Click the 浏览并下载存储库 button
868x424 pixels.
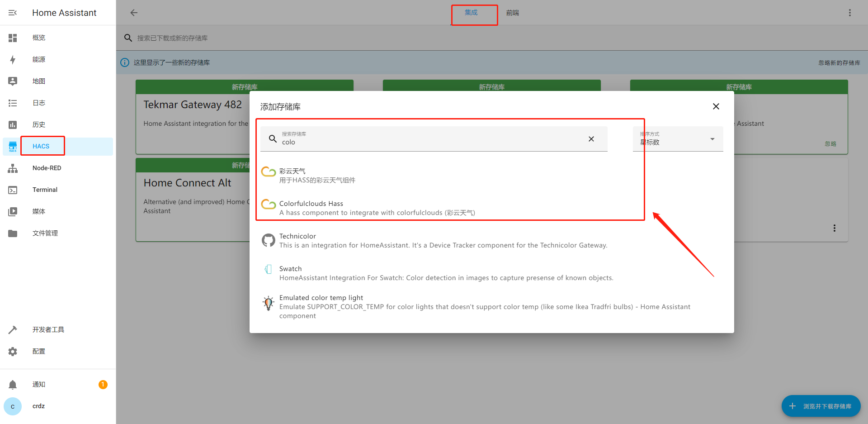click(821, 406)
